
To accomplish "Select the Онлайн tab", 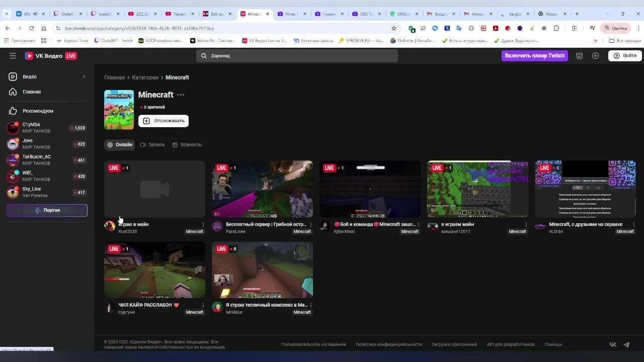I will 120,145.
